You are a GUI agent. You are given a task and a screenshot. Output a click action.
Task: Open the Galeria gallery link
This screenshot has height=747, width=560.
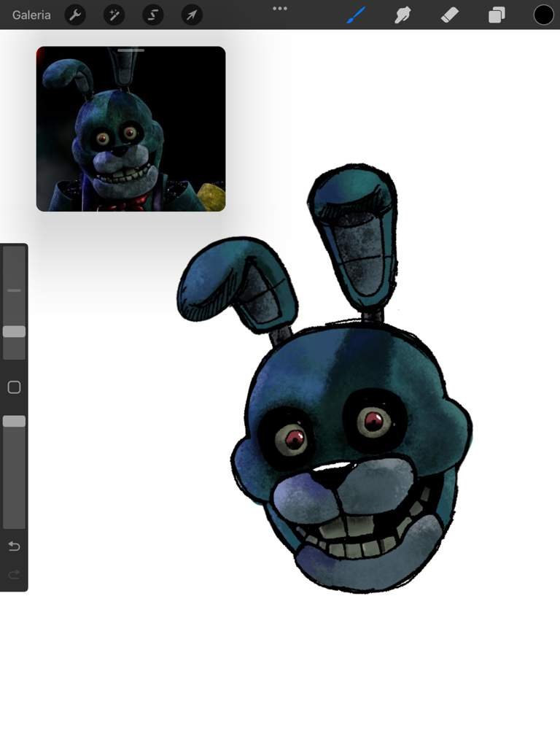click(31, 15)
